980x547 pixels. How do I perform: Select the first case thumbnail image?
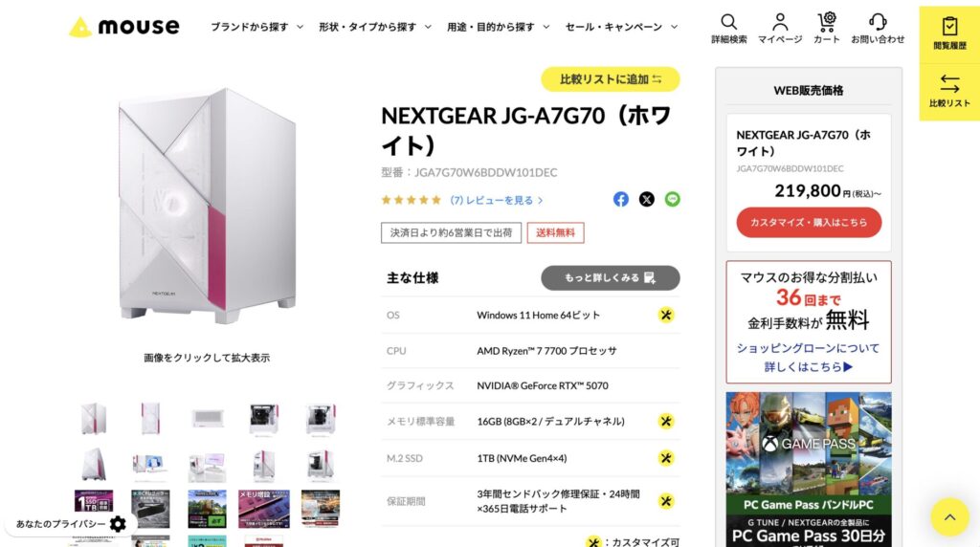(94, 418)
